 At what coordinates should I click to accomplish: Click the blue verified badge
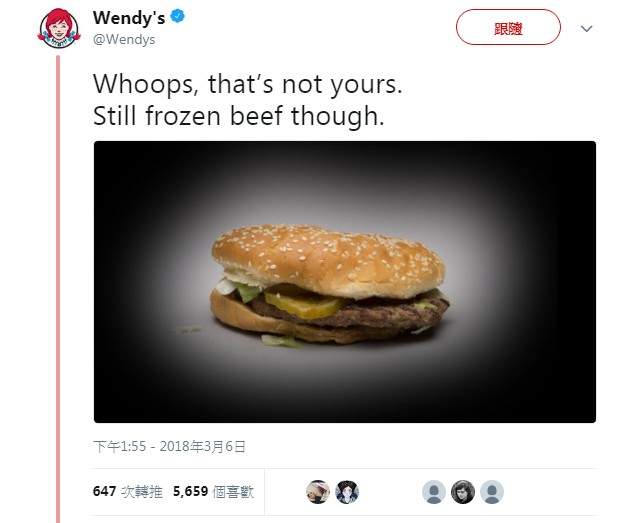point(177,17)
